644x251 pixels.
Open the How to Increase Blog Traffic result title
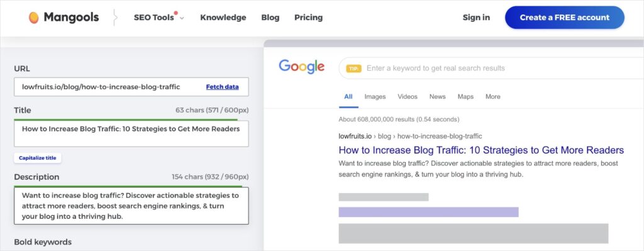tap(481, 150)
